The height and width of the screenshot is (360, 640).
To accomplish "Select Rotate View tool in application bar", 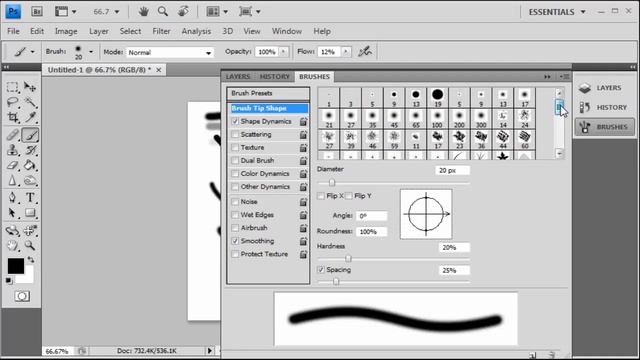I will click(183, 11).
